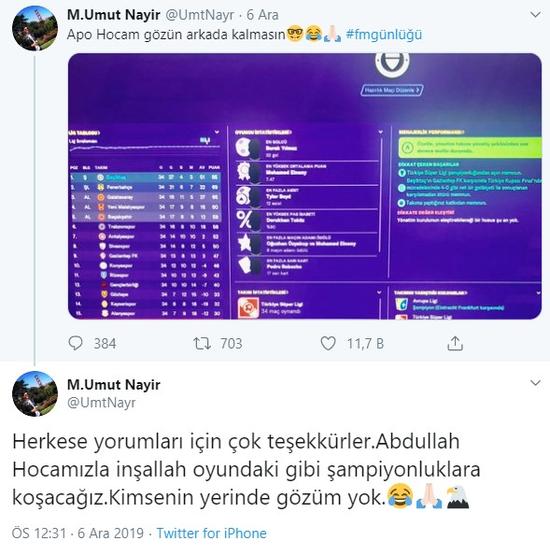
Task: Retweet using the 703 retweet icon
Action: coord(202,343)
